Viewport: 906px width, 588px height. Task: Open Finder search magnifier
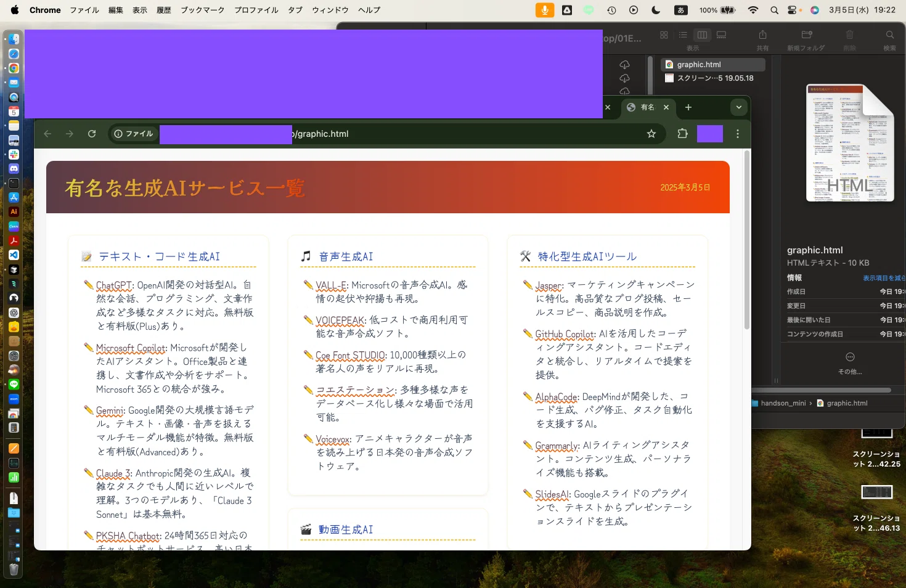(x=889, y=35)
